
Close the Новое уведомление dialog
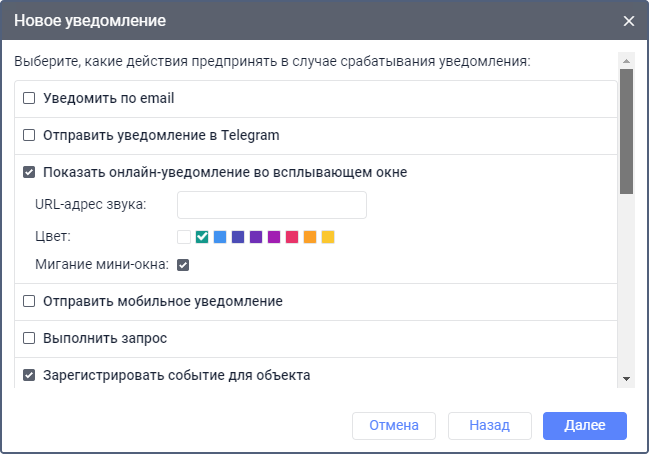pos(629,21)
